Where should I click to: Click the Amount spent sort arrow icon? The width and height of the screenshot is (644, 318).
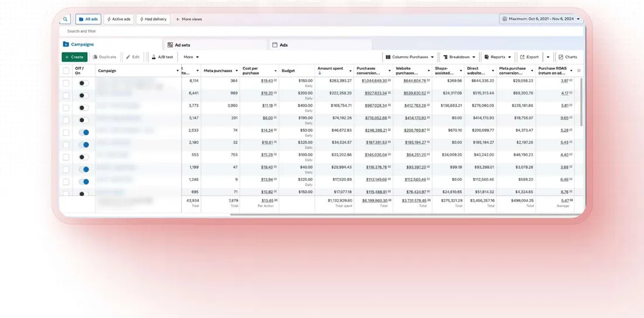pyautogui.click(x=320, y=73)
